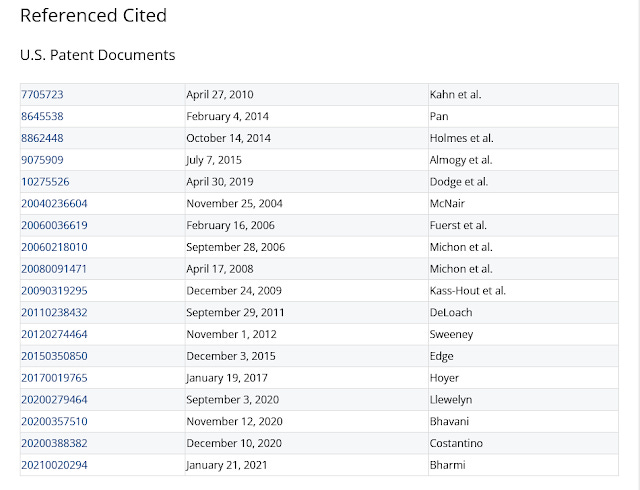Open Sweeney publication 20120274464
Screen dimensions: 640x490
pos(54,334)
